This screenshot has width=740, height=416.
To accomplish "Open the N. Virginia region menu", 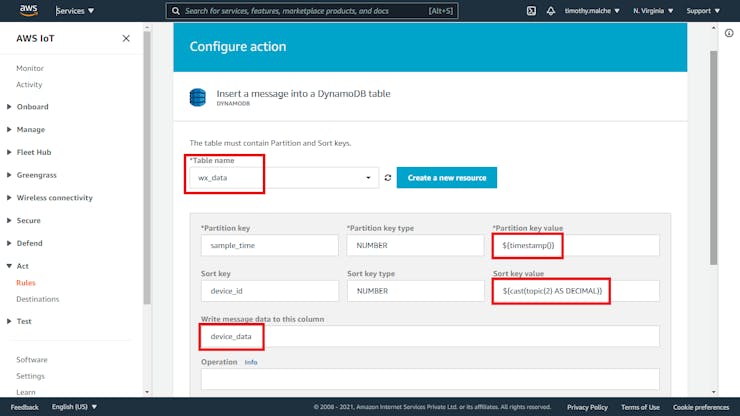I will coord(653,10).
